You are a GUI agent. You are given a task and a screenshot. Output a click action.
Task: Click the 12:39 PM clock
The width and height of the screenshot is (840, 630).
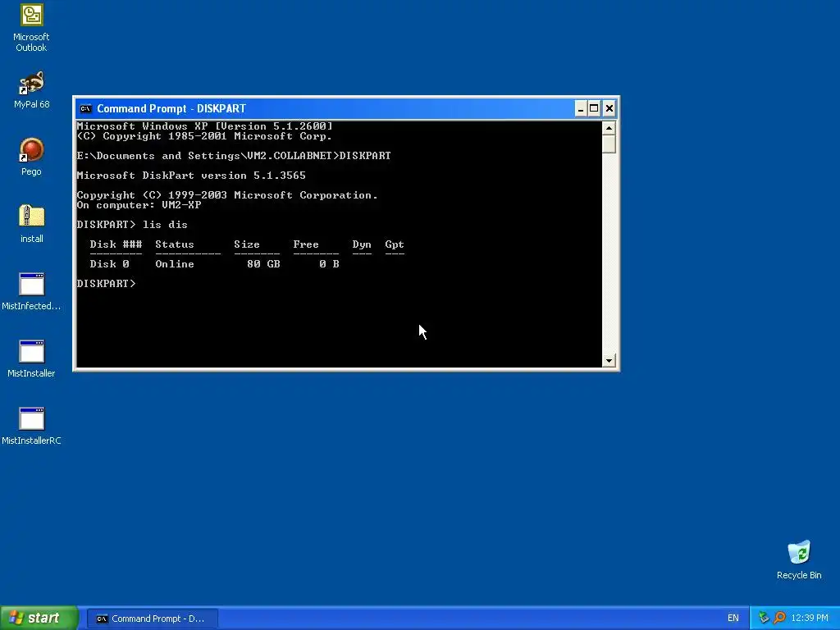click(810, 619)
